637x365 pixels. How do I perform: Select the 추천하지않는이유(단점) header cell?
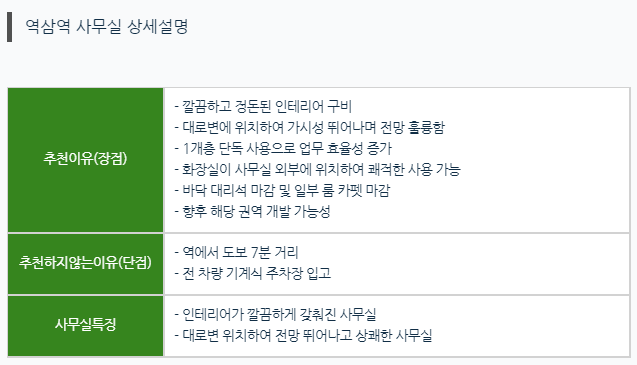click(x=85, y=264)
